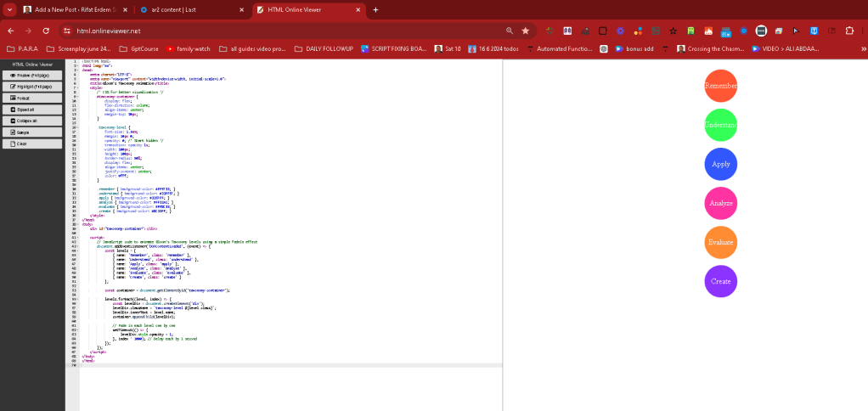
Task: Click the green floppy disk extension icon
Action: [x=690, y=31]
